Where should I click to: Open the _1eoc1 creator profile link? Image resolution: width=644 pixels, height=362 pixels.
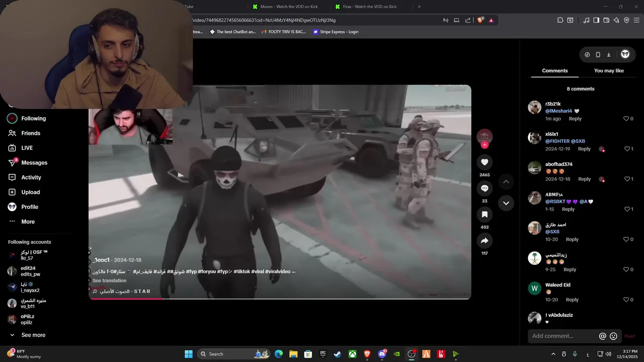pos(101,260)
